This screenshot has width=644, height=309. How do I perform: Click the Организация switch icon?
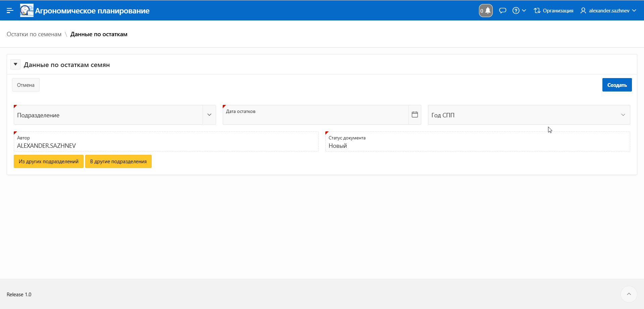[553, 11]
